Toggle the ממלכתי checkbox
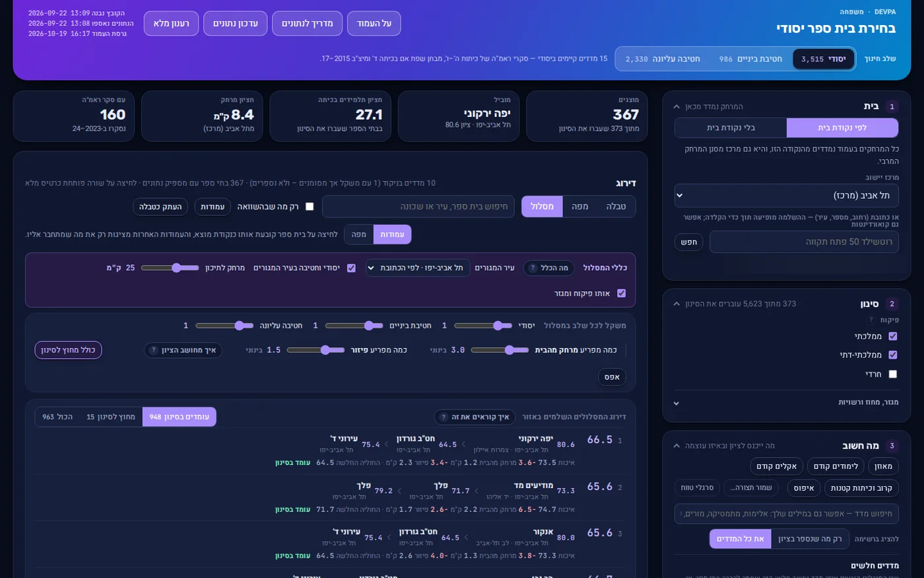924x578 pixels. pos(893,336)
